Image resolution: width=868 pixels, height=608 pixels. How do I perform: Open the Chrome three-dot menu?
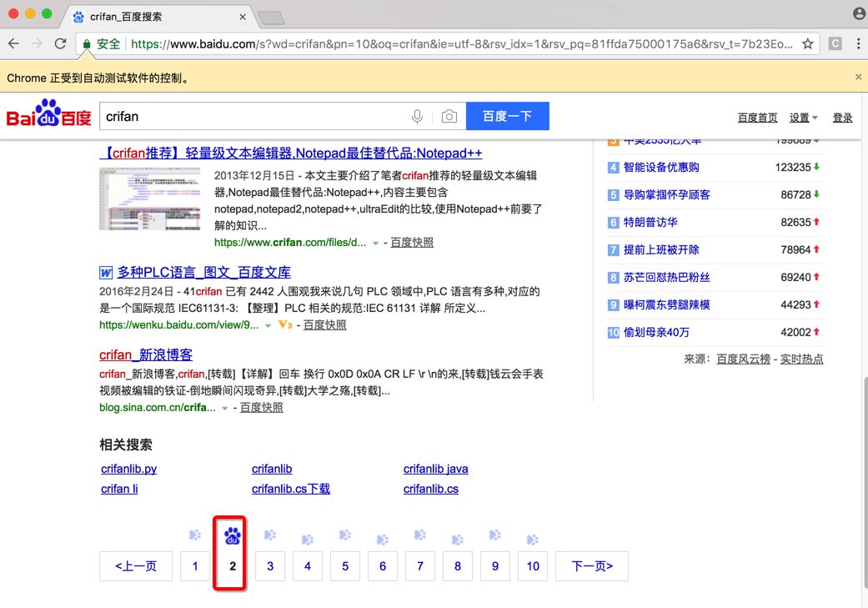point(858,43)
